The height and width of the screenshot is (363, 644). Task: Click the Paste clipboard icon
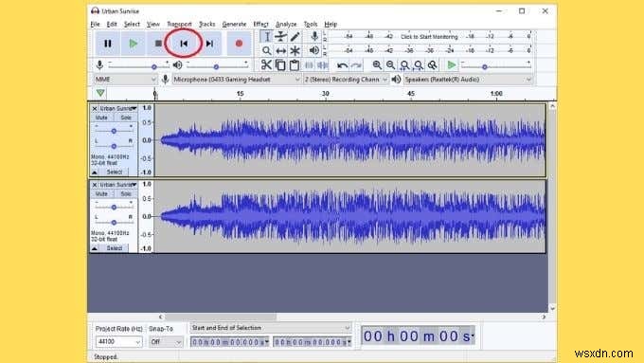pos(295,65)
